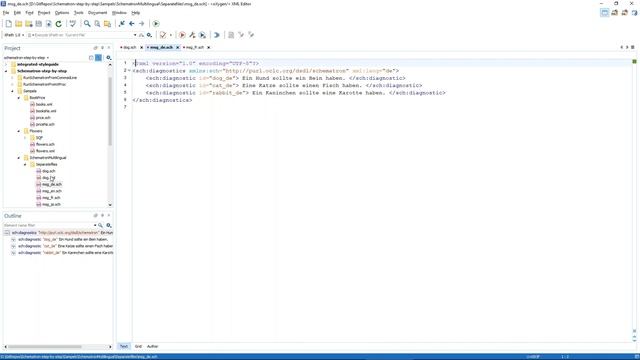Open Configure transformation scenarios wrench icon
Viewport: 640px width, 360px height.
(192, 35)
